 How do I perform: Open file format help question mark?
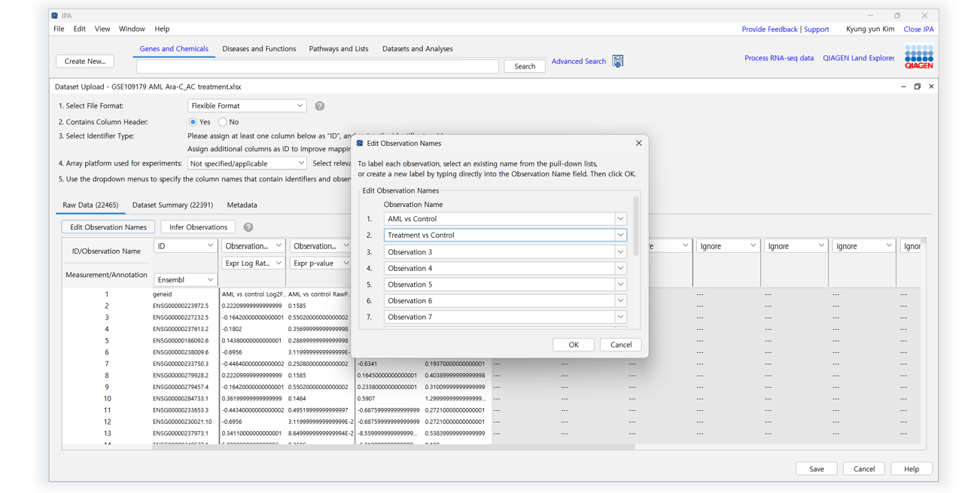(x=320, y=106)
